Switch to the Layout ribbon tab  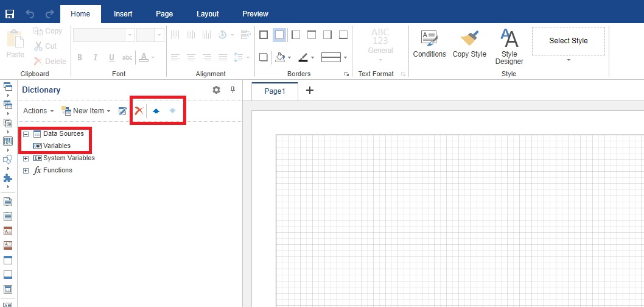tap(208, 14)
